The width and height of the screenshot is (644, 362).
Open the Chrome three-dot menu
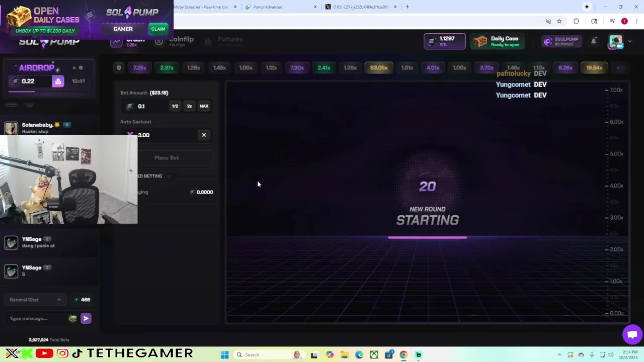point(637,21)
